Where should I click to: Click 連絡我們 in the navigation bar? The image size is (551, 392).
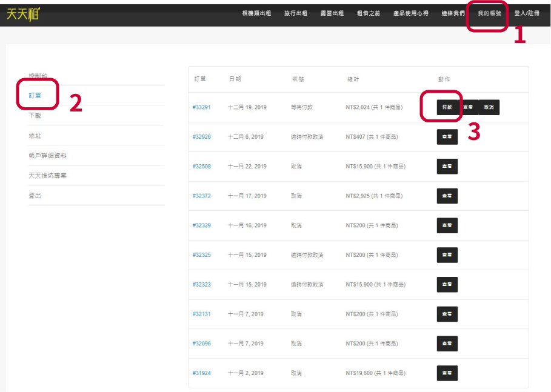[x=453, y=13]
